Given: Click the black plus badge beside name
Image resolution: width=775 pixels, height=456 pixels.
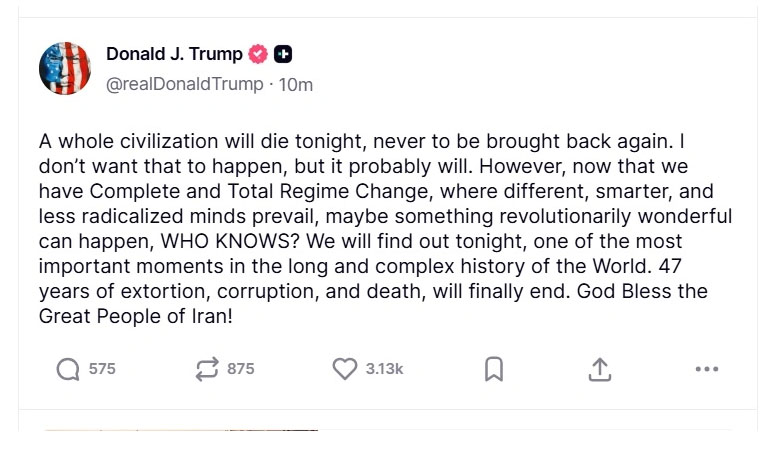Looking at the screenshot, I should pos(283,55).
